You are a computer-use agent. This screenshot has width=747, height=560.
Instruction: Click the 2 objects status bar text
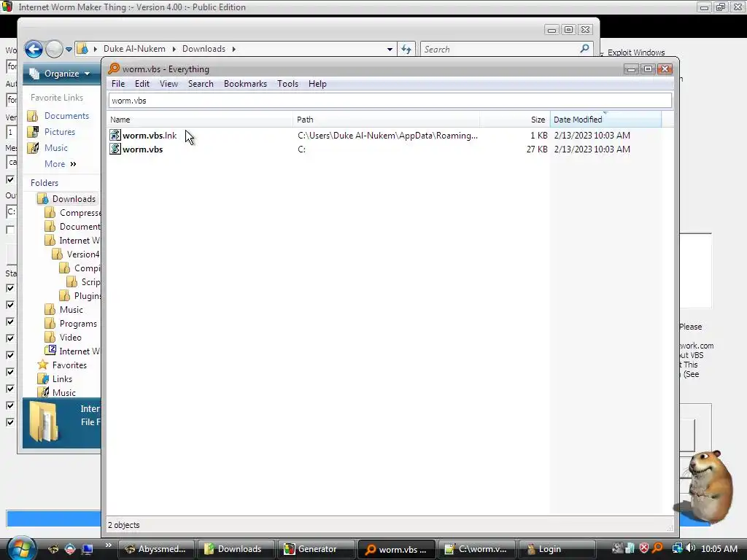coord(124,525)
